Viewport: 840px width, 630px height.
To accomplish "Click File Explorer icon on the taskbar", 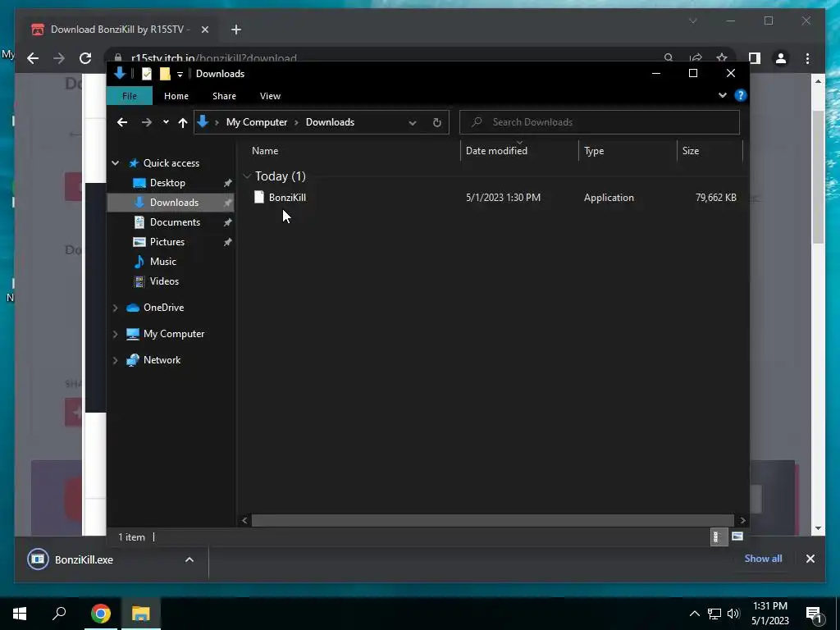I will coord(141,614).
